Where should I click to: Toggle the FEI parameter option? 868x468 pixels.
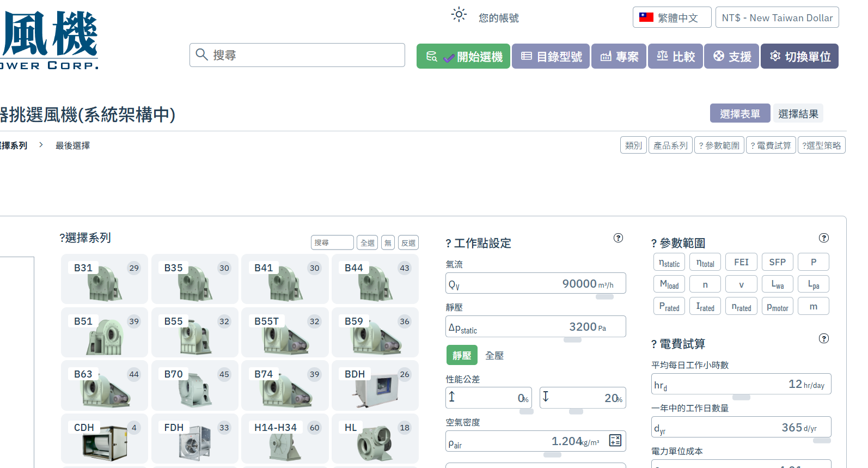point(741,262)
